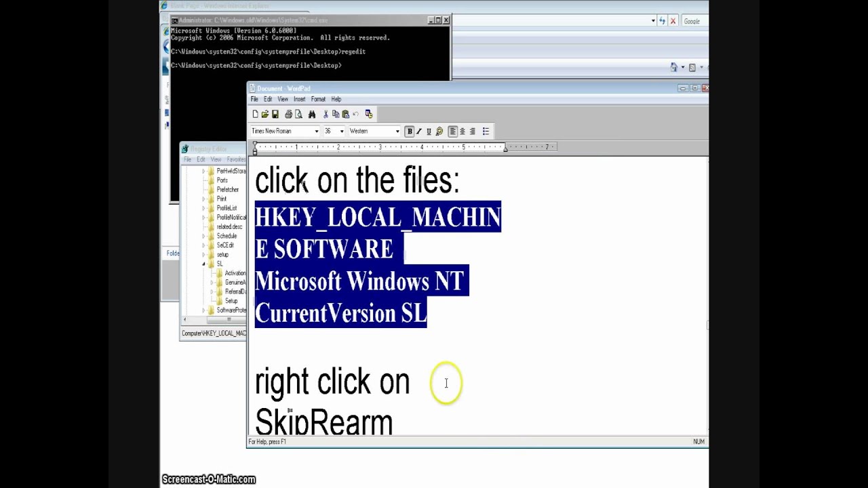Open WordPad Help menu
868x488 pixels.
tap(336, 99)
